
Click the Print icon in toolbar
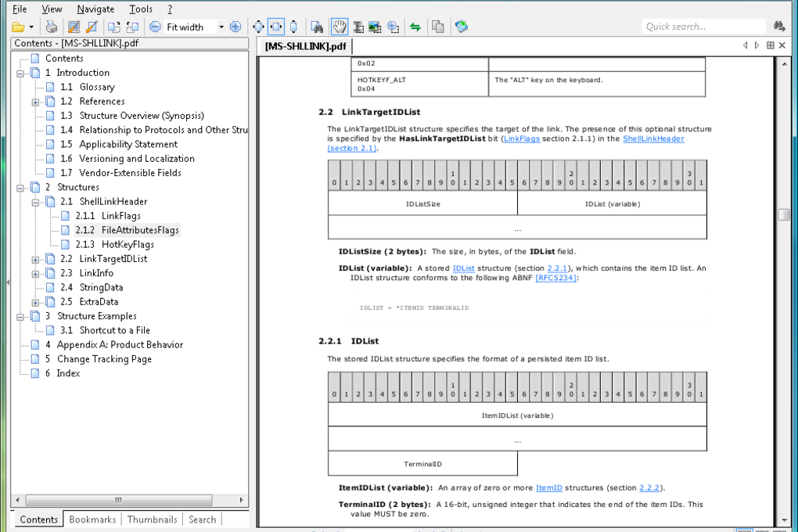(52, 27)
